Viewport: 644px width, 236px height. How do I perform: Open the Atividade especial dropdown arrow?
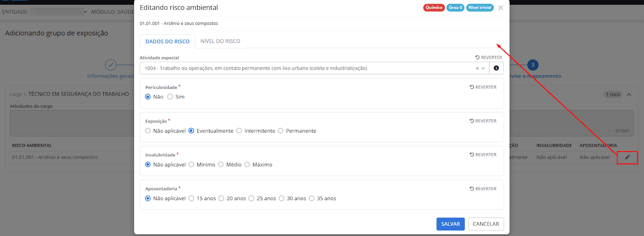coord(483,68)
